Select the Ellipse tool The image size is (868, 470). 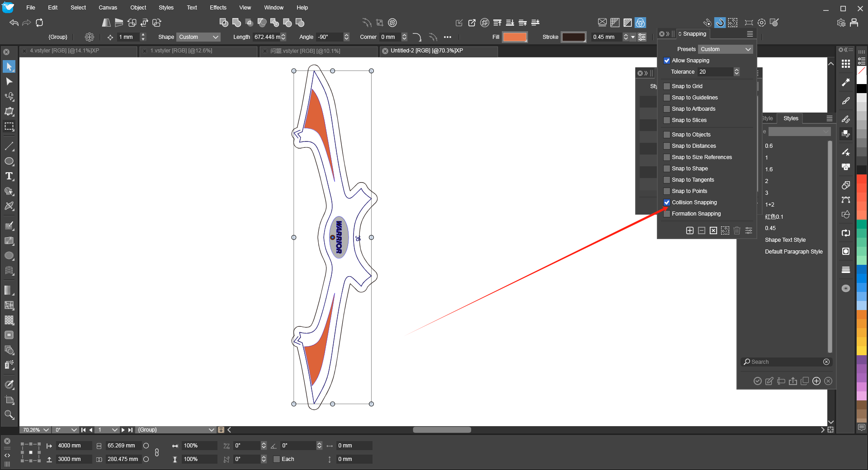9,161
